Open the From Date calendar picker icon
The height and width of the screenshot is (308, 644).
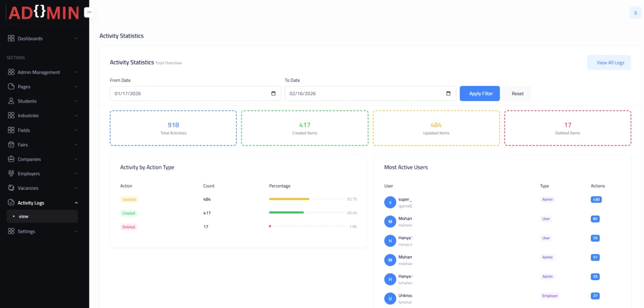click(273, 94)
